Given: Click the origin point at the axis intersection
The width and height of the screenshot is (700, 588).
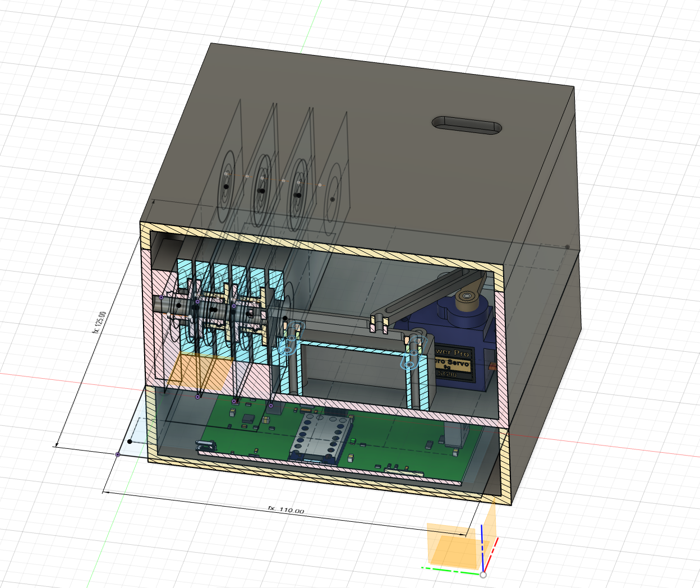Looking at the screenshot, I should click(x=483, y=575).
